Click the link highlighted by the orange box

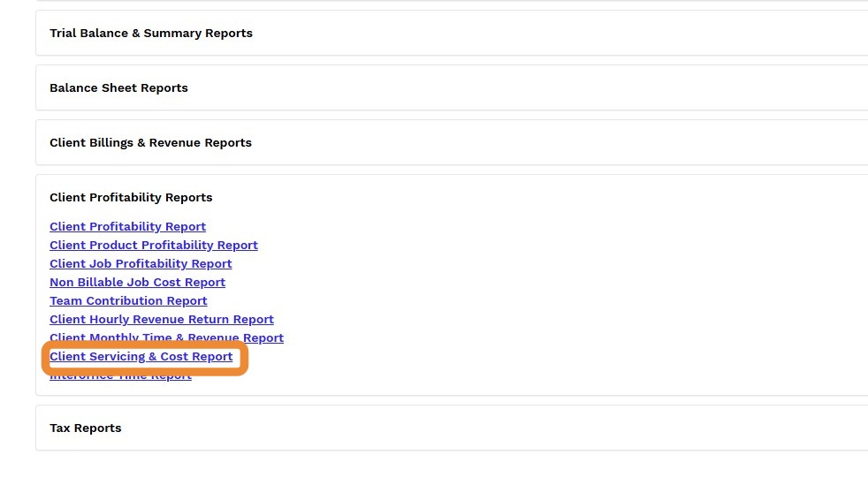[x=141, y=357]
